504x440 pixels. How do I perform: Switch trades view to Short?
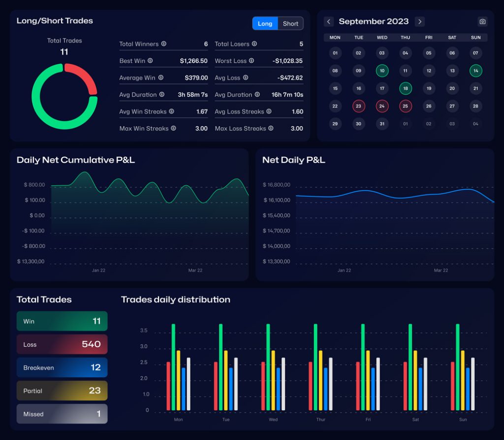click(x=290, y=24)
